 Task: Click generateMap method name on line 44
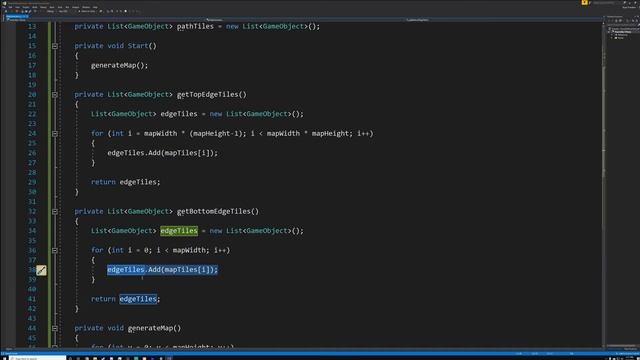[x=150, y=328]
